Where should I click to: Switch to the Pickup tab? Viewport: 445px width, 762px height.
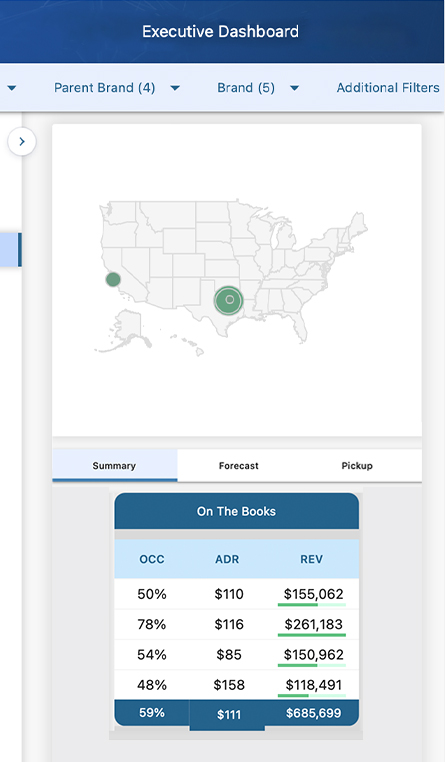coord(357,466)
